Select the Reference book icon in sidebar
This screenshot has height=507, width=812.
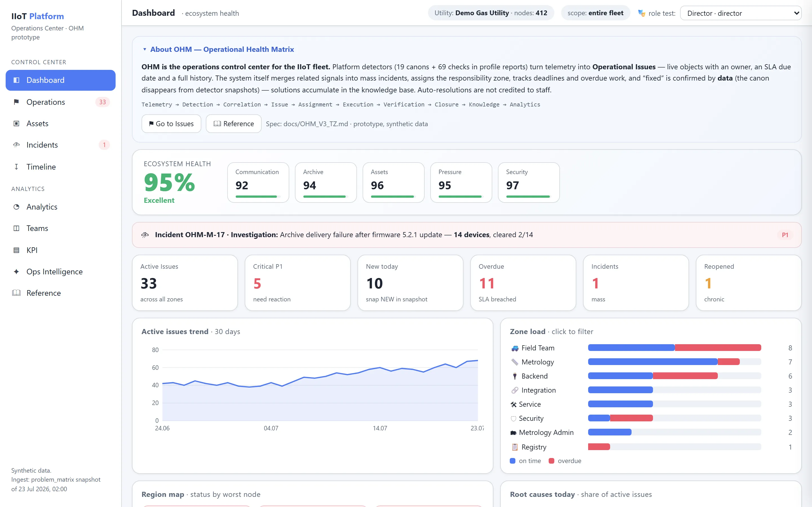(16, 293)
